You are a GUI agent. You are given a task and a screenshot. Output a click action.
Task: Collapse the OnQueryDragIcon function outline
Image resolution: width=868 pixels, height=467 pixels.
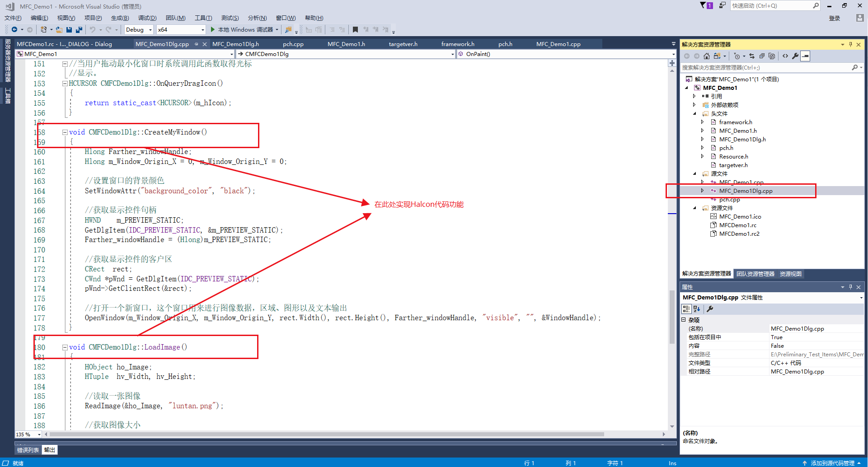65,84
